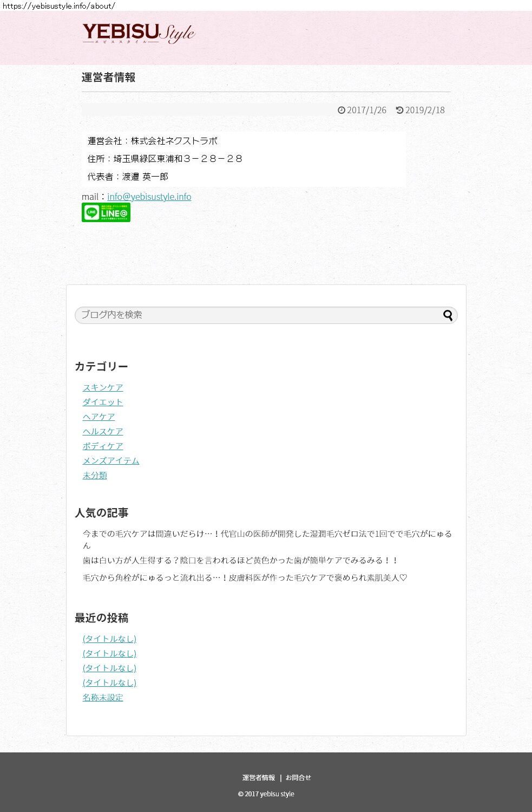Click the updated date history icon
532x812 pixels.
(399, 110)
